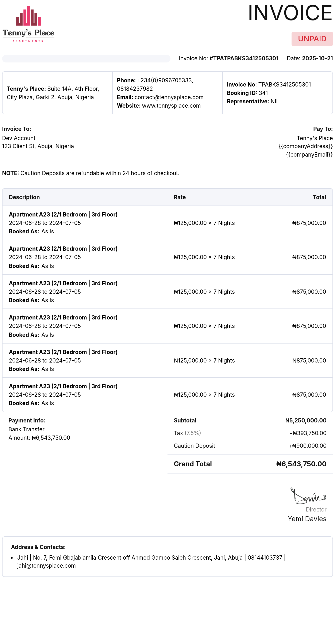
Task: Select the invoice date 2025-10-21
Action: coord(317,58)
